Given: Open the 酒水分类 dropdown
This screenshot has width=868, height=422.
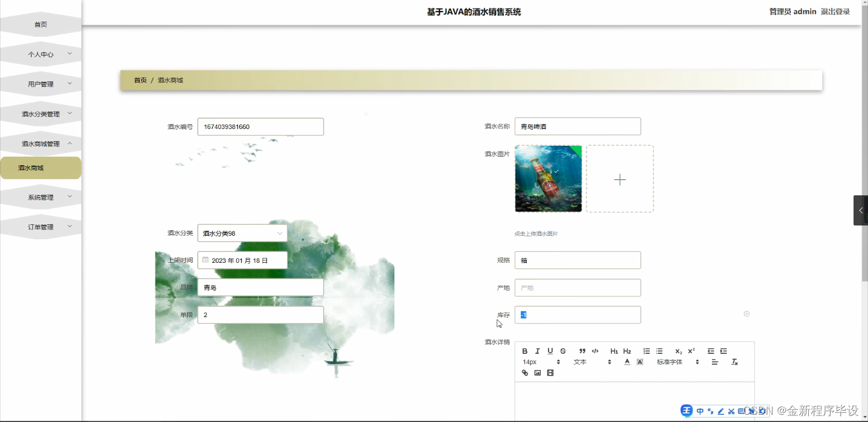Looking at the screenshot, I should coord(242,233).
